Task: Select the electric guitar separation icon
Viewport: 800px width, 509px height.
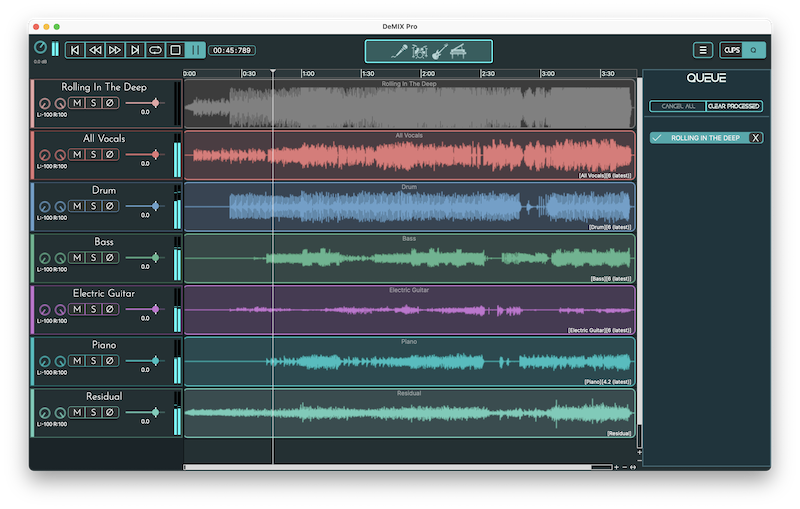Action: tap(439, 52)
